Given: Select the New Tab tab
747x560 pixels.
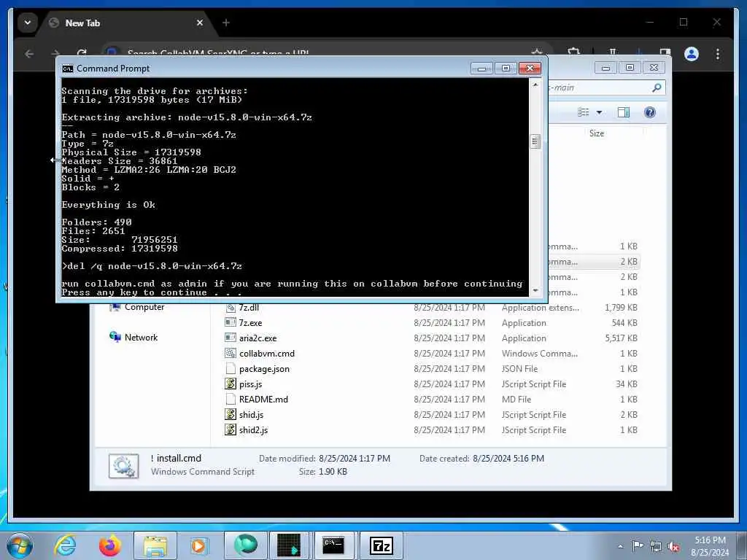Looking at the screenshot, I should click(x=124, y=23).
